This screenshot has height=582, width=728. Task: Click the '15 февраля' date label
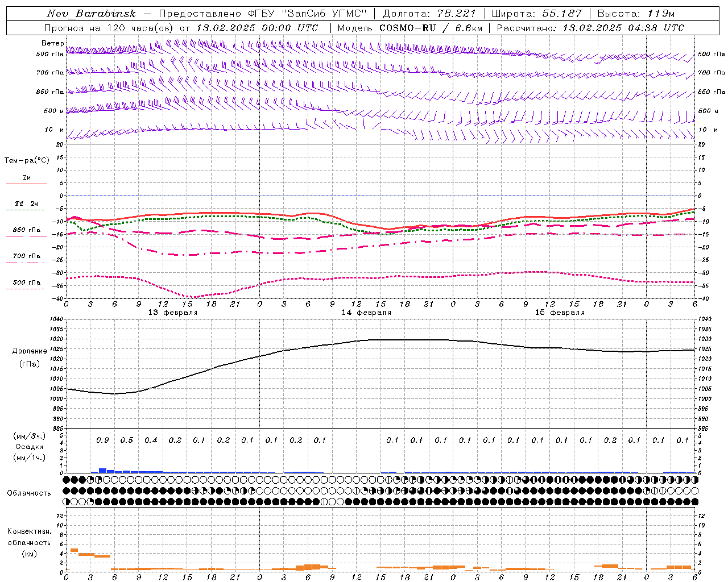coord(560,313)
